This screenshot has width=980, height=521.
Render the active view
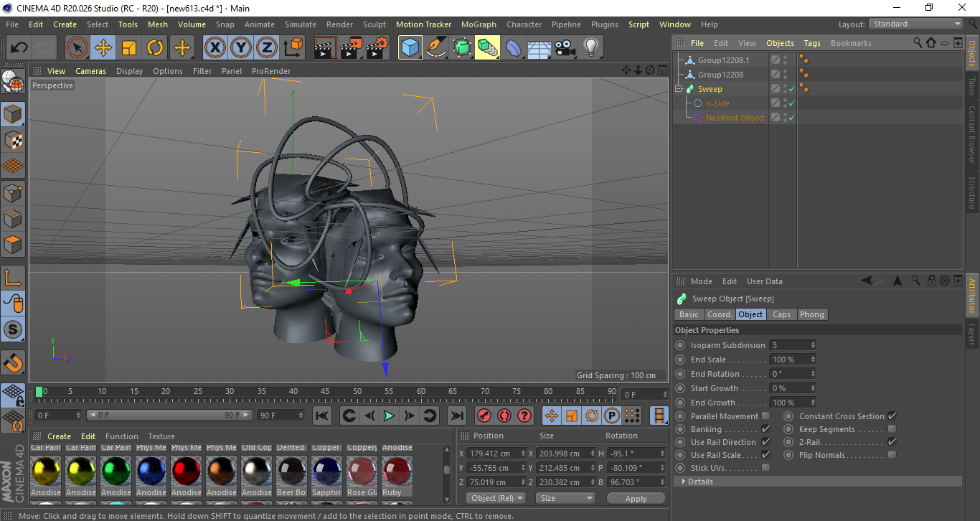325,48
